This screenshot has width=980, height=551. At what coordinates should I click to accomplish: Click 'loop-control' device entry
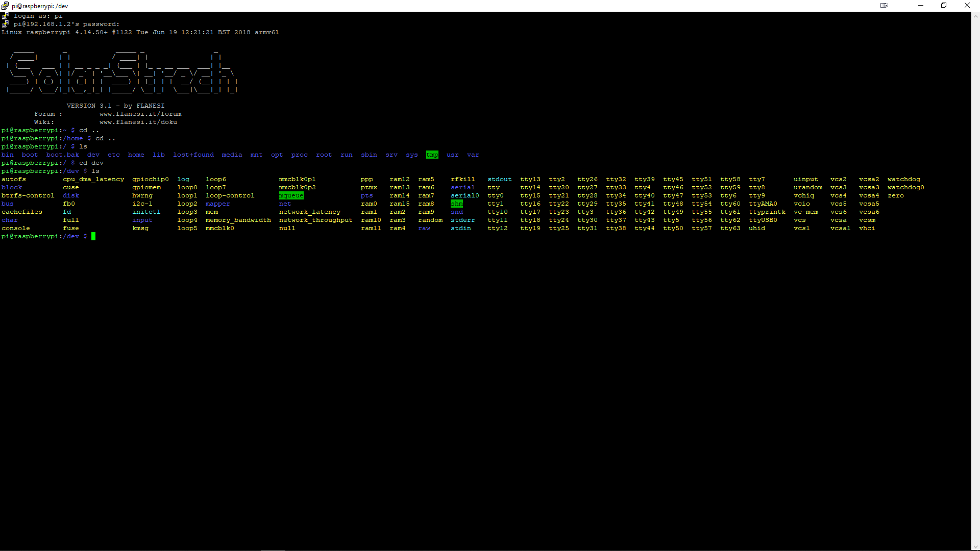tap(230, 195)
